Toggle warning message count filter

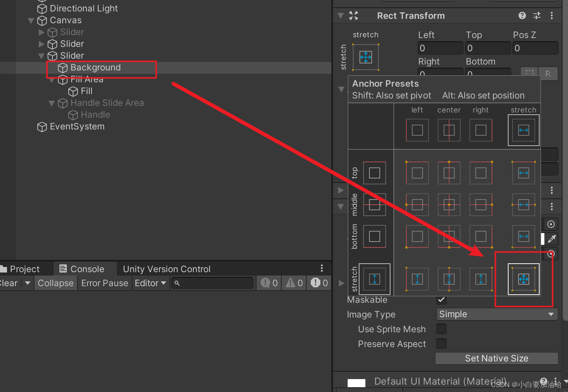tap(294, 283)
